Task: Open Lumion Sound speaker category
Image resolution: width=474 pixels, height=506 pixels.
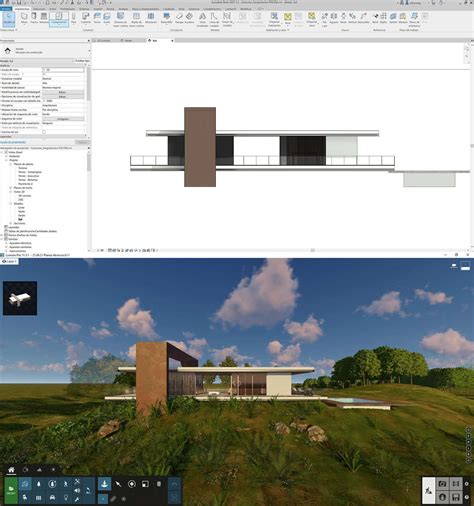Action: pyautogui.click(x=77, y=490)
